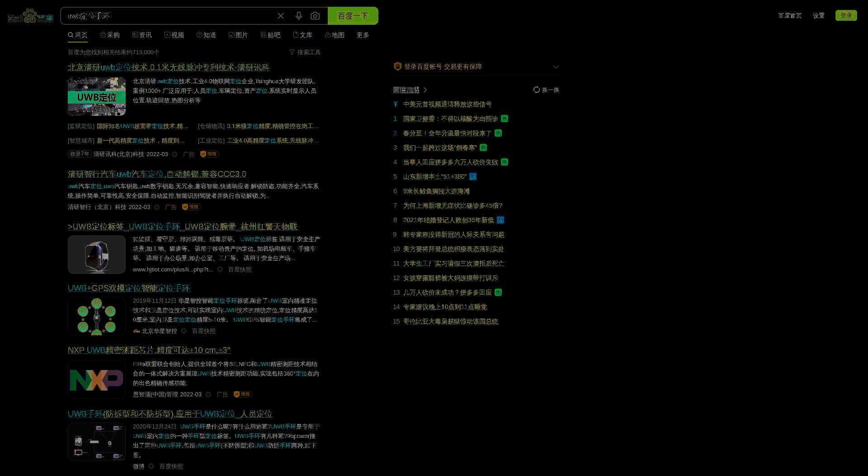868x476 pixels.
Task: Refresh hot list with 换一换
Action: point(546,90)
